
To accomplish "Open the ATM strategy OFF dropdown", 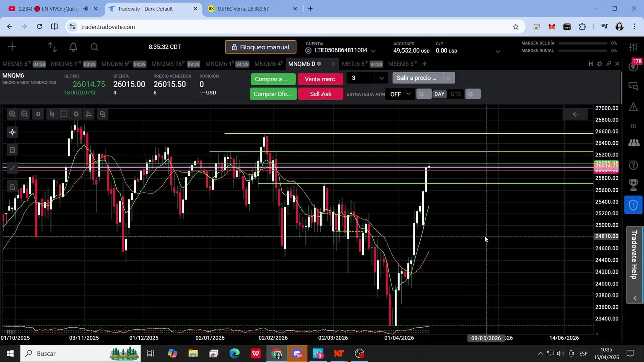I will [400, 94].
